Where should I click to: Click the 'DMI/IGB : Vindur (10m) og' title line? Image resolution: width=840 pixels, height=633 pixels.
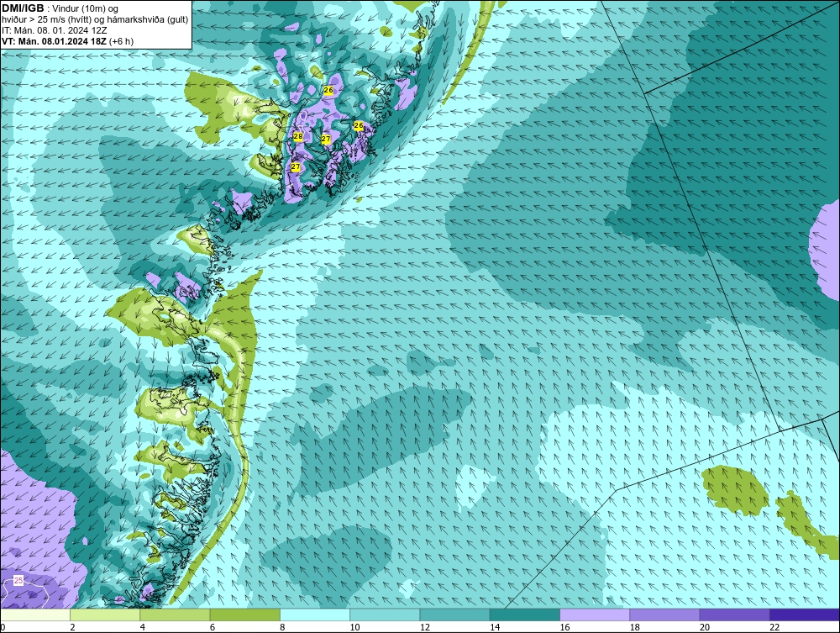pyautogui.click(x=60, y=8)
